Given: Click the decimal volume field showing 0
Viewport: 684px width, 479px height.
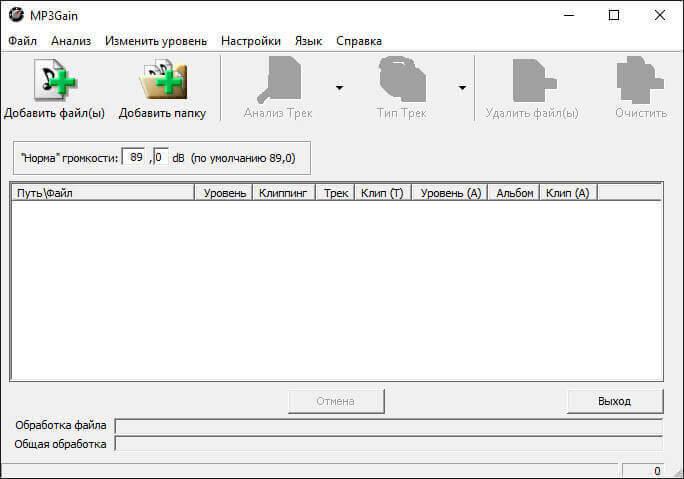Looking at the screenshot, I should point(161,157).
